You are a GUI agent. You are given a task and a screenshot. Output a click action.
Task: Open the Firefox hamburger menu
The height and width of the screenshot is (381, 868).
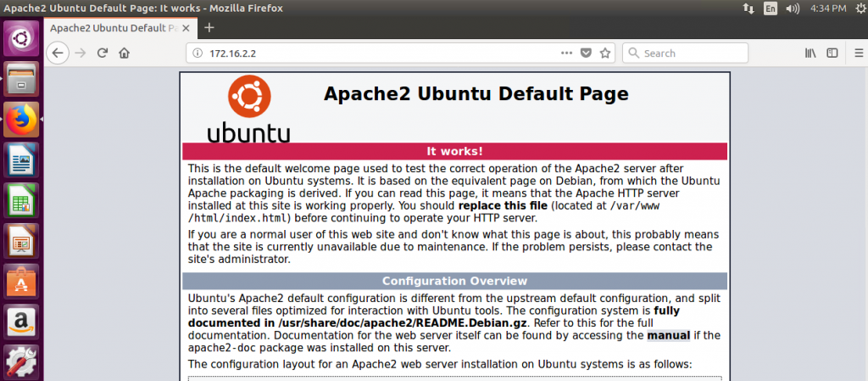tap(860, 53)
